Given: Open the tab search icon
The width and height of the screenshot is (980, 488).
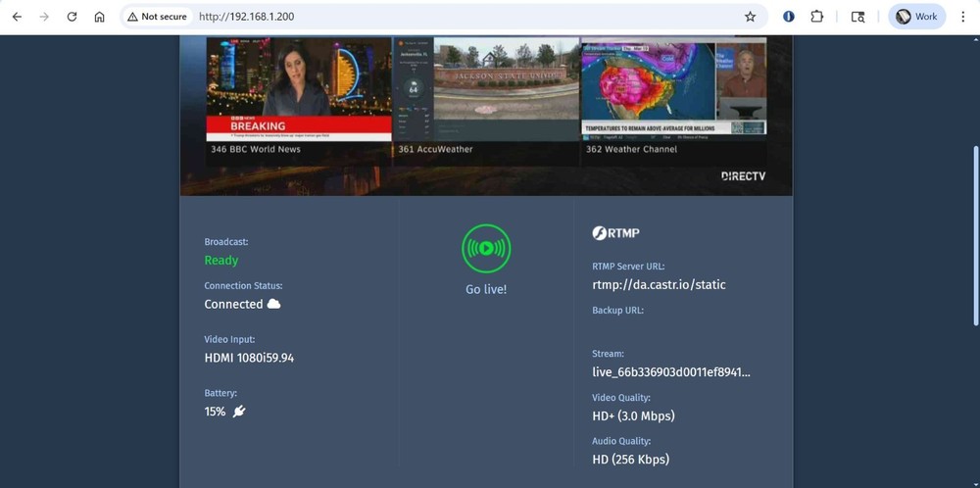Looking at the screenshot, I should [858, 17].
